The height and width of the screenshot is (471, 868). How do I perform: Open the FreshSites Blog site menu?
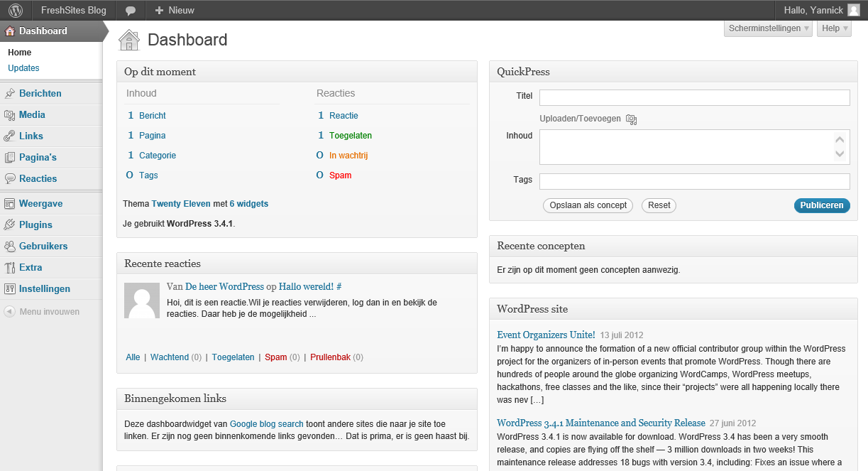pyautogui.click(x=74, y=11)
